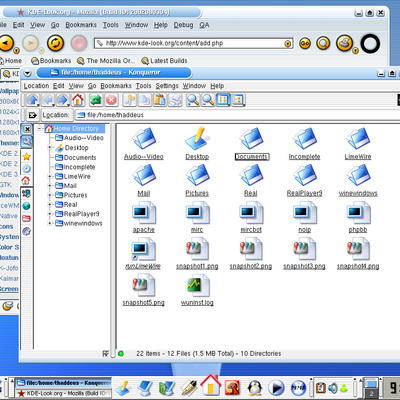400x400 pixels.
Task: Click the Forward arrow in Konqueror toolbar
Action: click(x=63, y=100)
